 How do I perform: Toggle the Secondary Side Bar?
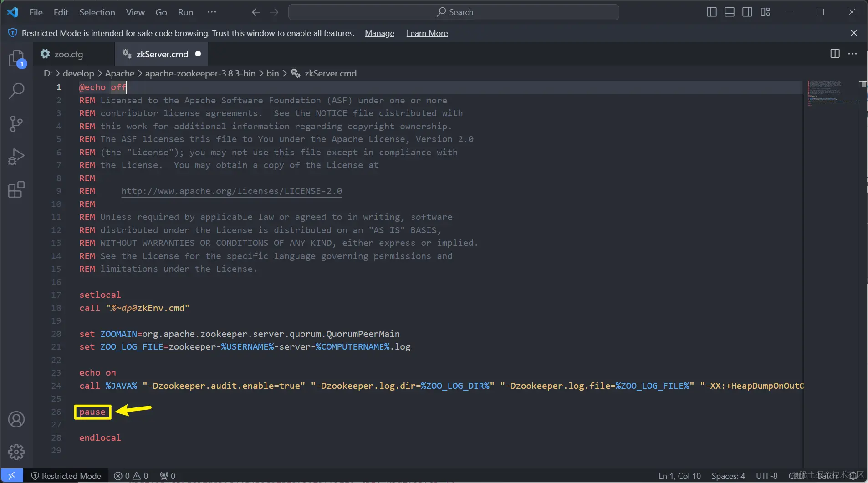747,12
